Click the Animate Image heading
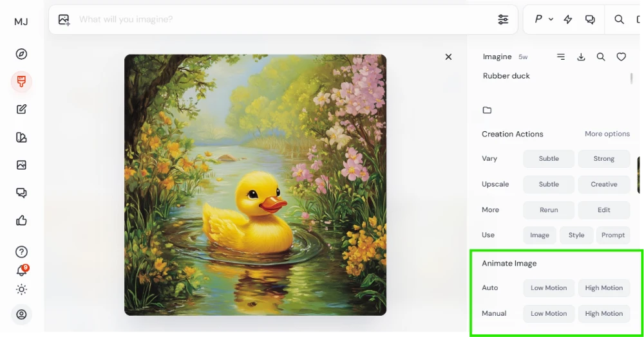Viewport: 644px width, 337px height. coord(509,264)
